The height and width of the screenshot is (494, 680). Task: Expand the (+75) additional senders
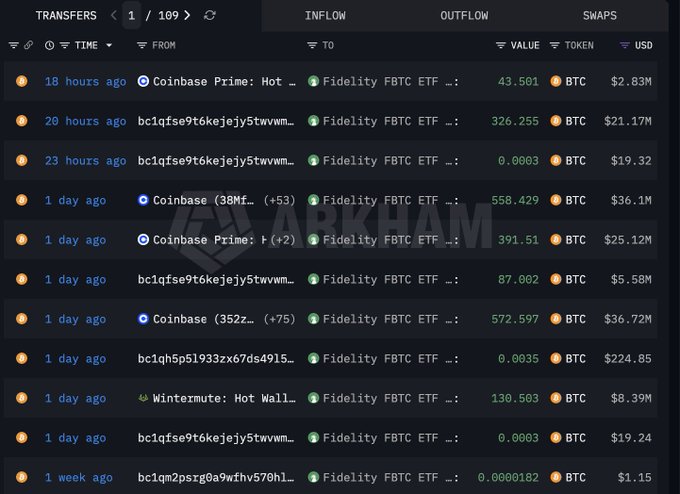279,319
